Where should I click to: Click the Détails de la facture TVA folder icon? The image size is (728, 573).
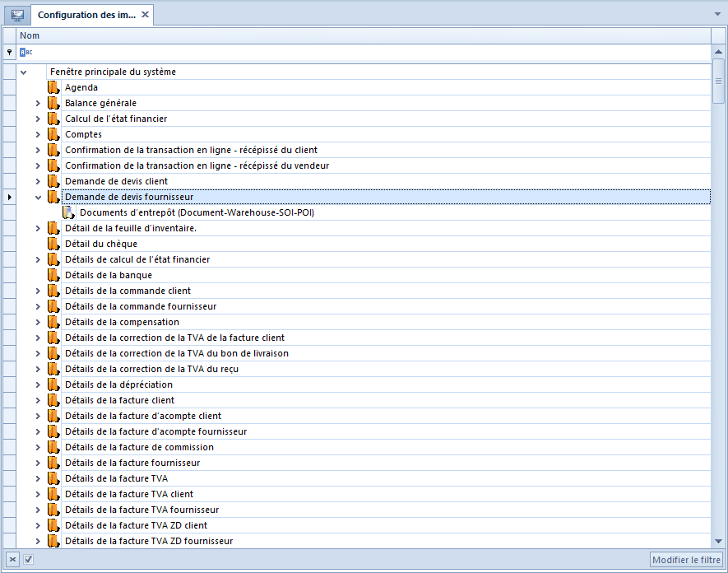[53, 478]
